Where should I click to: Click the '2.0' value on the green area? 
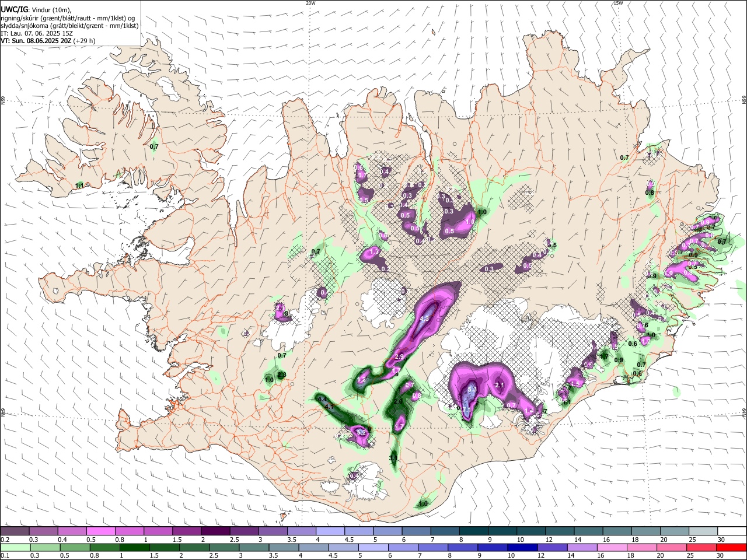(x=399, y=401)
